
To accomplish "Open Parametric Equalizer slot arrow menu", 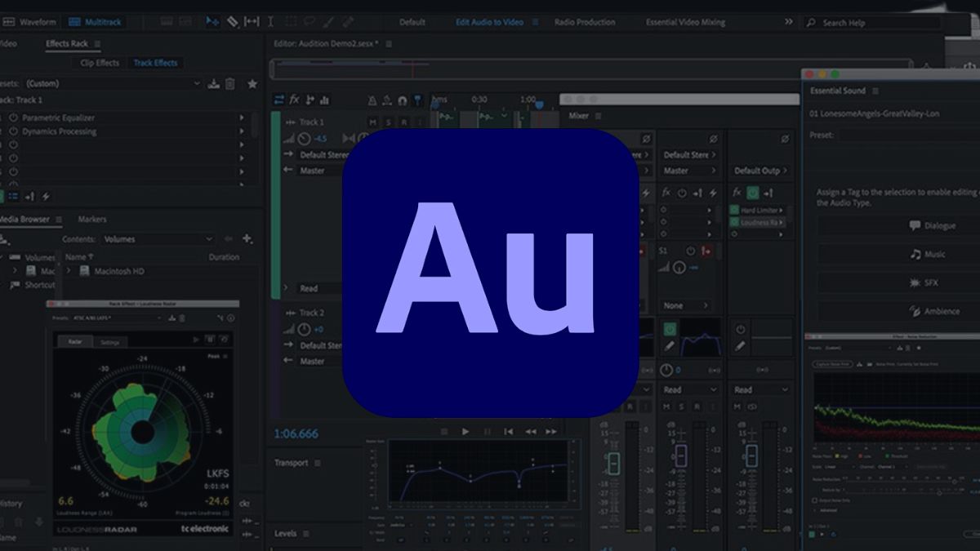I will pos(241,118).
